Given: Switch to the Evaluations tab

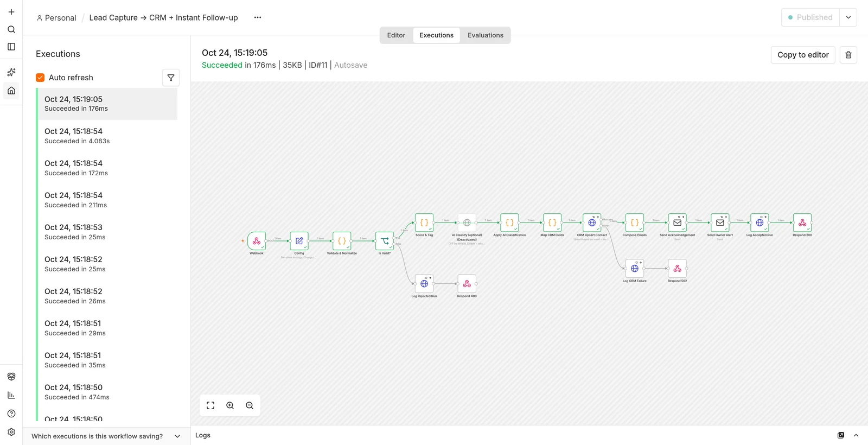Looking at the screenshot, I should pos(486,35).
